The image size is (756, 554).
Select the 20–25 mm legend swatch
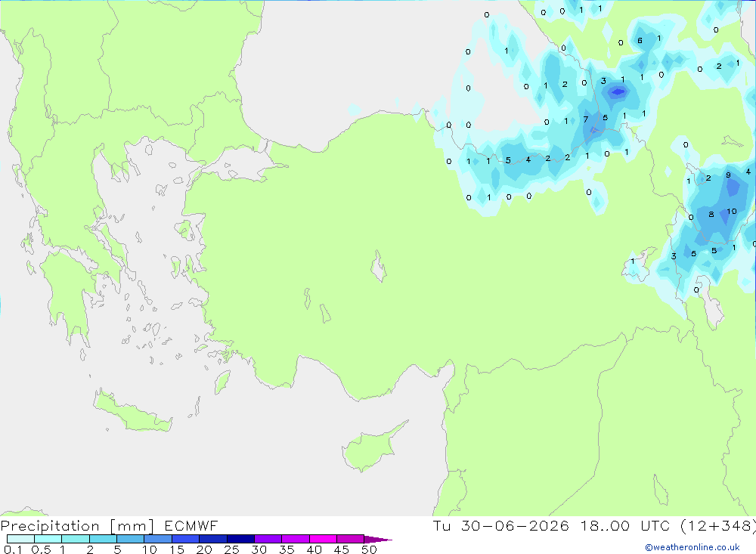213,539
